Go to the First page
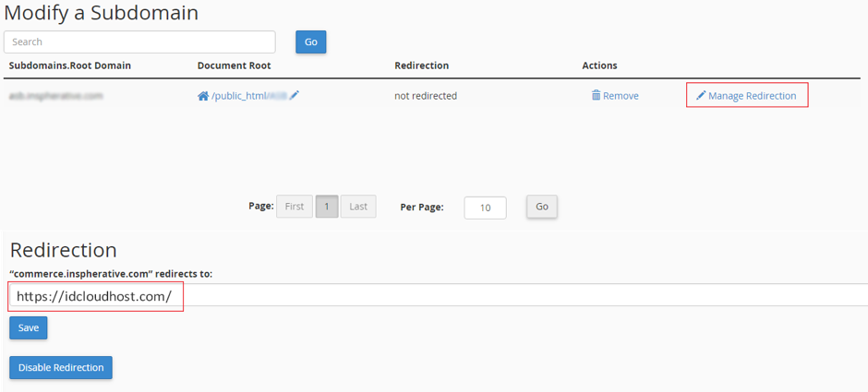 coord(295,207)
